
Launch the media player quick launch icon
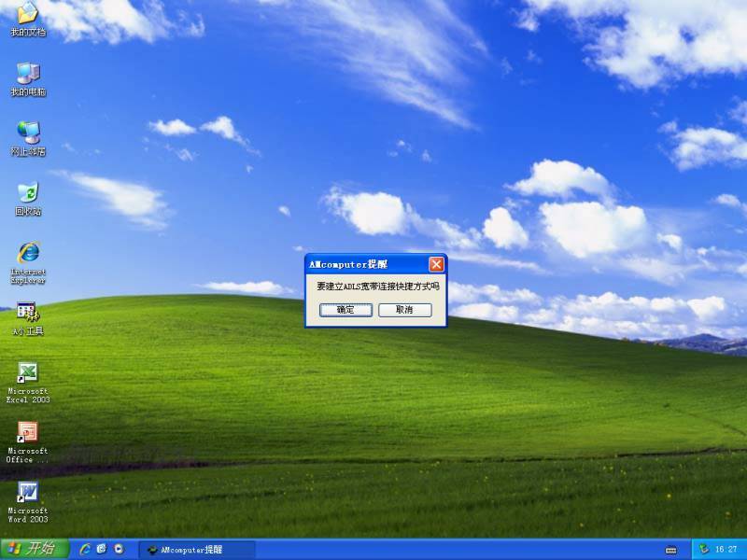(119, 549)
